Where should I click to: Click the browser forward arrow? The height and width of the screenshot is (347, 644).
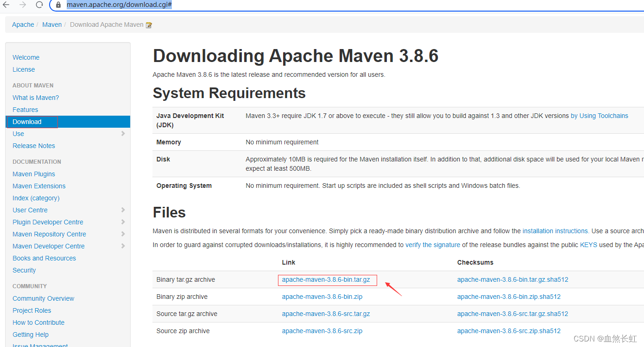click(x=23, y=5)
